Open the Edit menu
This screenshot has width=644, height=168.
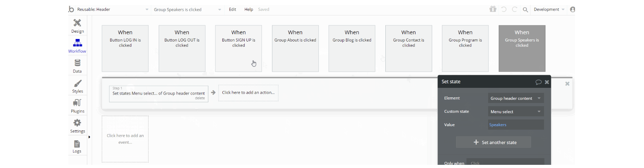[x=233, y=9]
